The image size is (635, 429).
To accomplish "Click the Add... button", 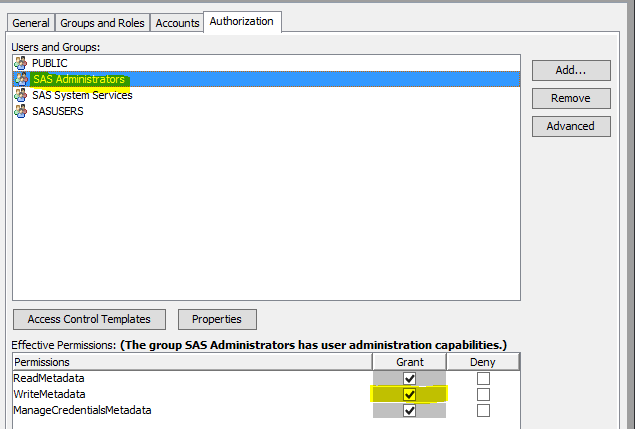I will (x=571, y=70).
